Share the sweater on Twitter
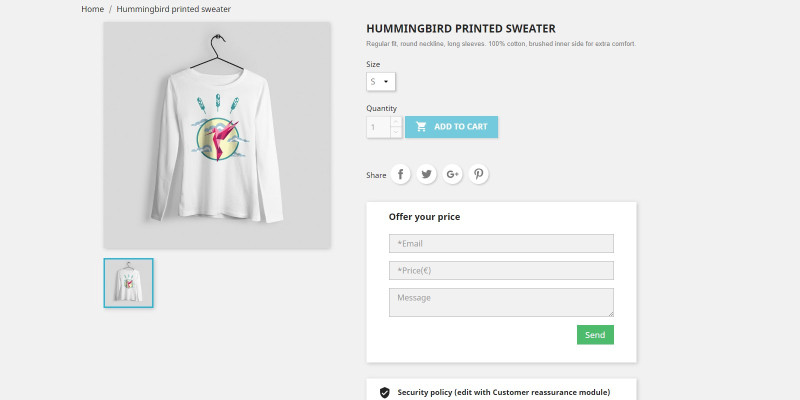Image resolution: width=800 pixels, height=400 pixels. tap(427, 174)
